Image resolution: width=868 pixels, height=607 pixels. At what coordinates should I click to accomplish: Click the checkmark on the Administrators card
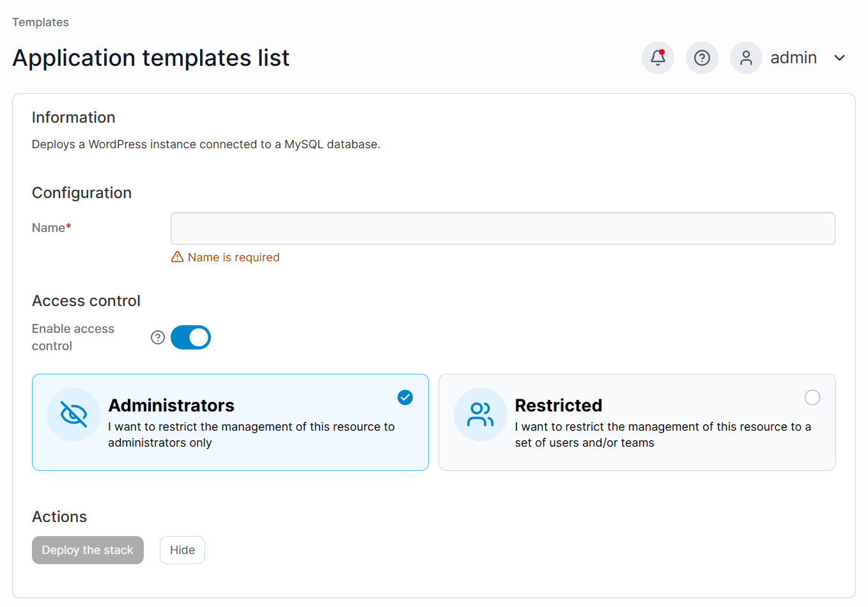pos(405,397)
